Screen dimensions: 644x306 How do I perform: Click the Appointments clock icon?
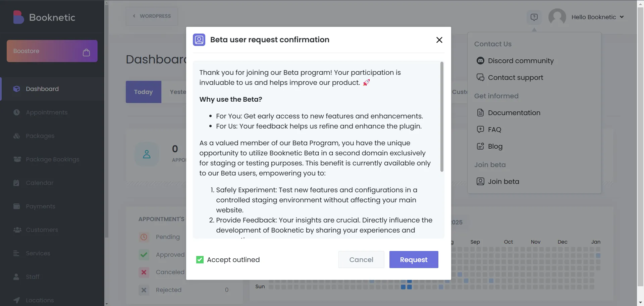click(16, 112)
